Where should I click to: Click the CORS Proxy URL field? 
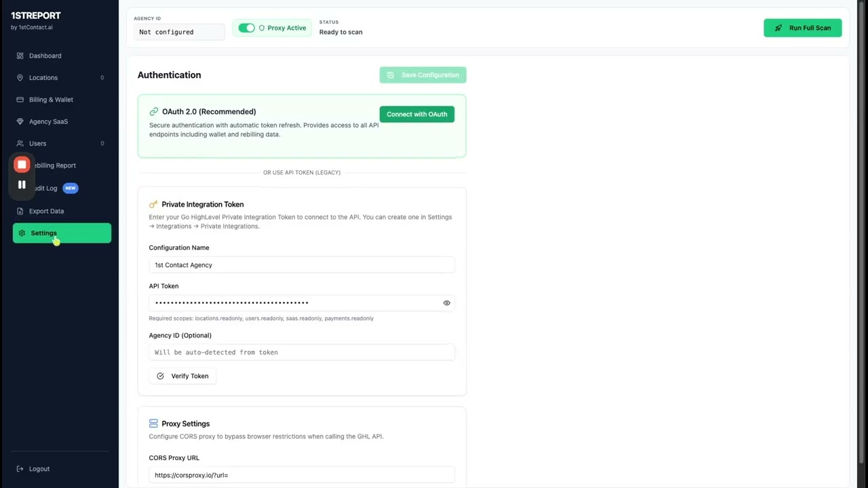302,475
